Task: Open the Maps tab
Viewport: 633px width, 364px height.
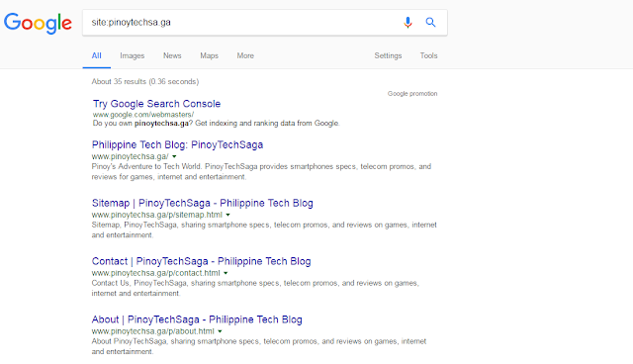Action: (x=209, y=55)
